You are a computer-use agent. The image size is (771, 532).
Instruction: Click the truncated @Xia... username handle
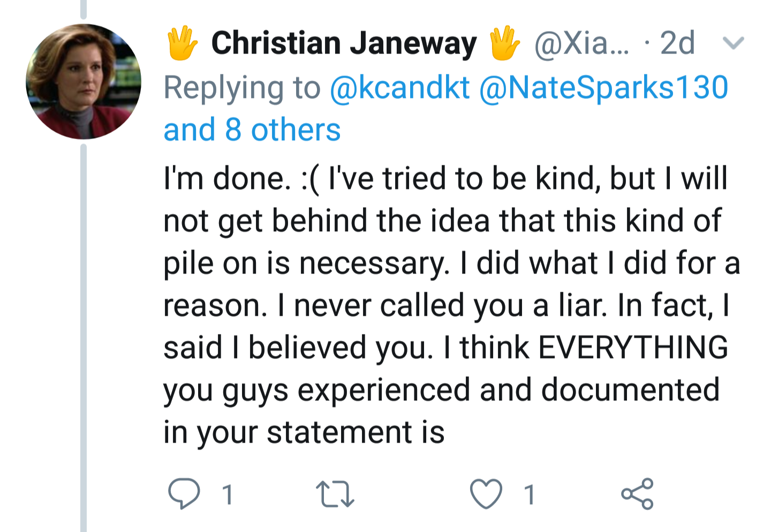[x=581, y=43]
